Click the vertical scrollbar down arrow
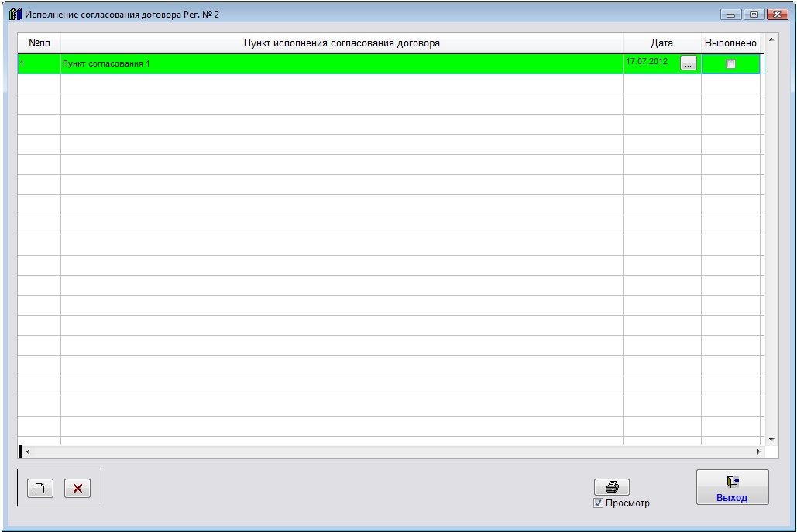The image size is (797, 532). click(x=771, y=440)
